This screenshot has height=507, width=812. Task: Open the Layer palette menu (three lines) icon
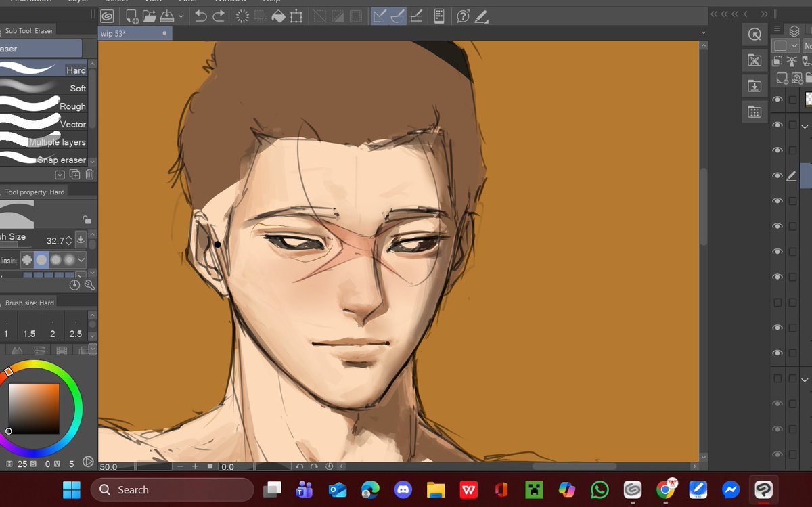click(777, 29)
